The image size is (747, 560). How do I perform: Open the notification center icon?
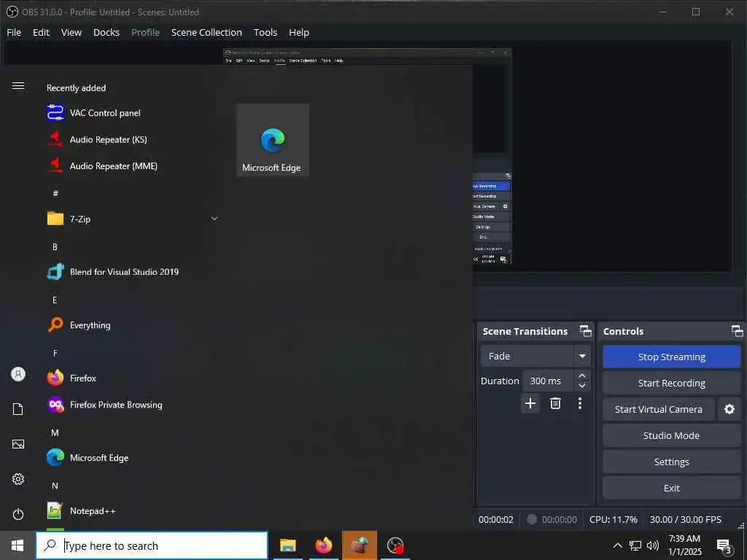[x=724, y=545]
